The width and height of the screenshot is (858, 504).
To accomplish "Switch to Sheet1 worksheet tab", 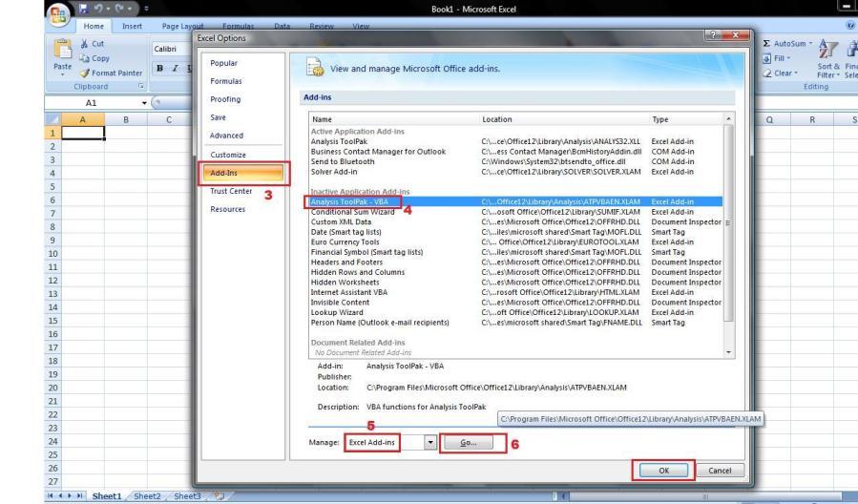I will click(x=107, y=495).
